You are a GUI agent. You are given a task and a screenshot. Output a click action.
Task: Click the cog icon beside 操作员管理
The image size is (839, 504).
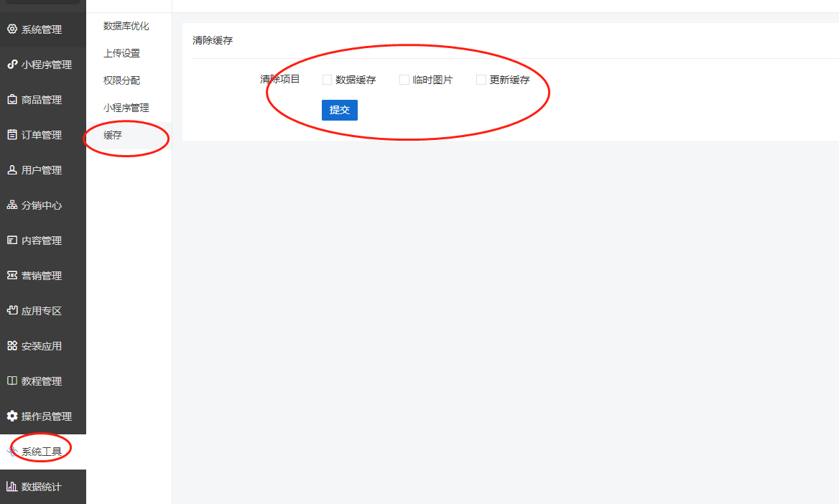coord(11,416)
